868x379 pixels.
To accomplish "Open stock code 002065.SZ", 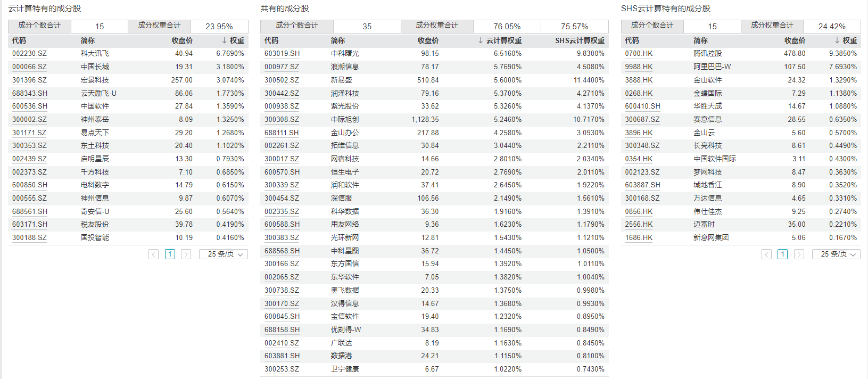I will pos(282,277).
